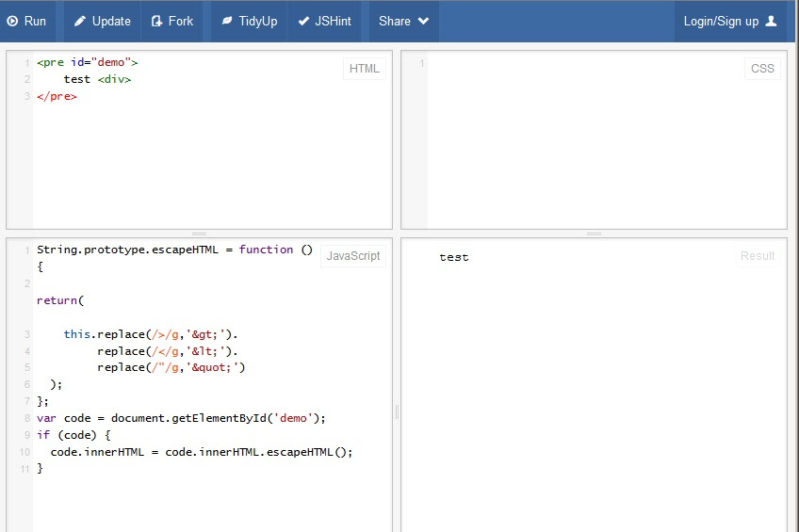Image resolution: width=799 pixels, height=532 pixels.
Task: Click the Fork document icon
Action: pos(156,21)
